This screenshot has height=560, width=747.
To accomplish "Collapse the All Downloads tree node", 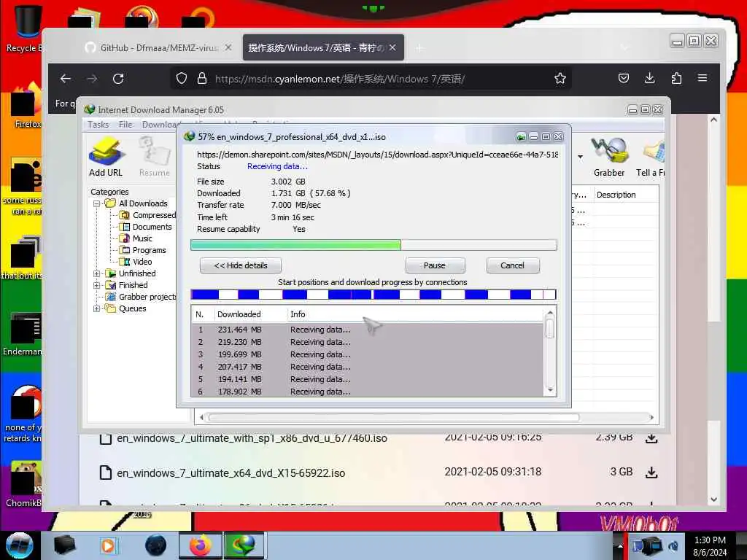I will (x=97, y=204).
